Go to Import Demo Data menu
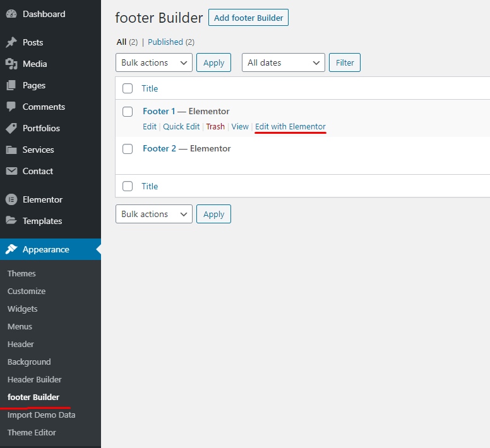The image size is (490, 448). [41, 415]
